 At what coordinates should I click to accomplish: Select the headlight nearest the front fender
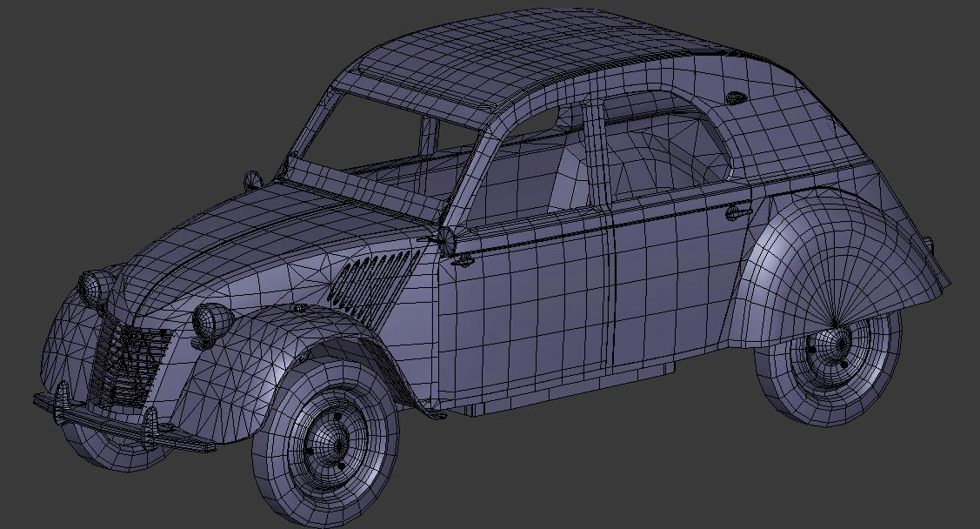pyautogui.click(x=211, y=320)
